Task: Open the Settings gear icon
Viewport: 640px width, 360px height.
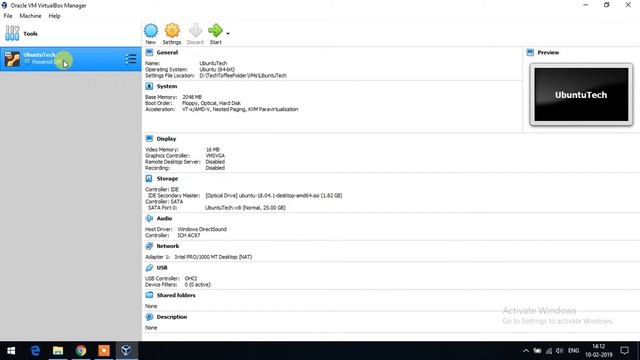Action: 172,31
